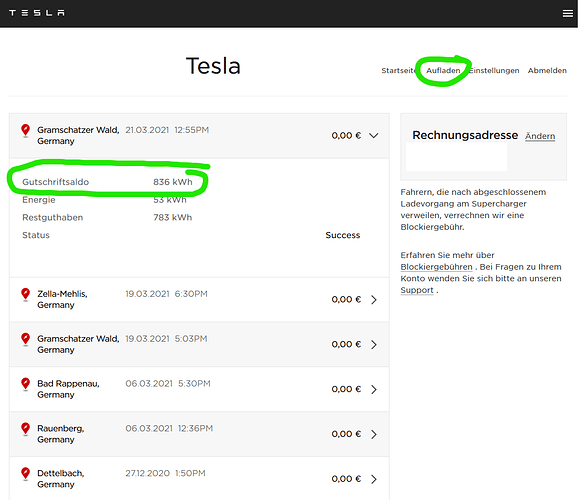
Task: Click the Dettelbach location pin icon
Action: click(25, 473)
